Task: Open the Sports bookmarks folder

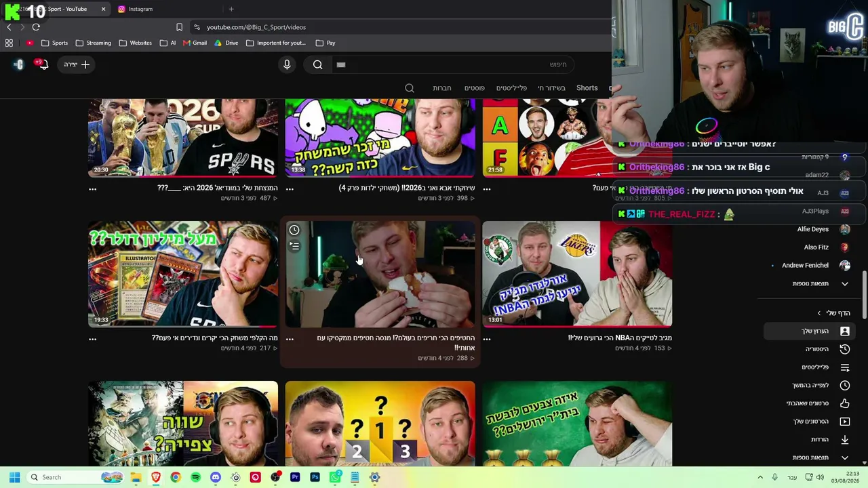Action: 54,43
